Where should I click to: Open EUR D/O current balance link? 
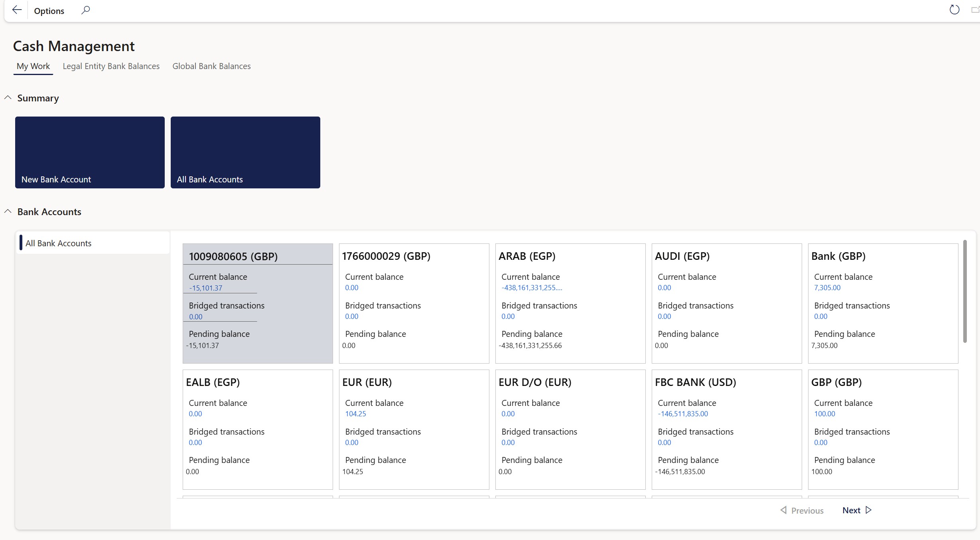(x=508, y=414)
